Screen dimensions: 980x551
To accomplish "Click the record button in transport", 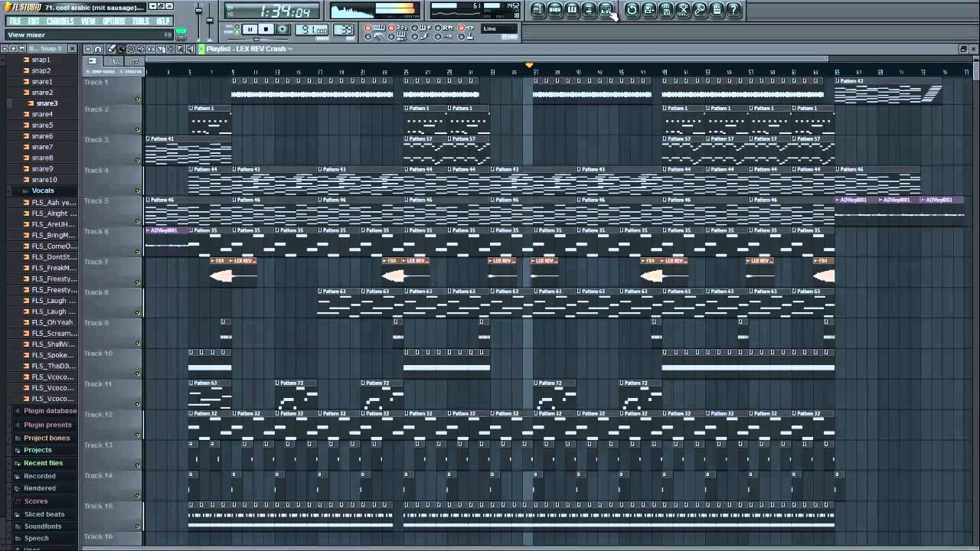I will click(x=283, y=30).
